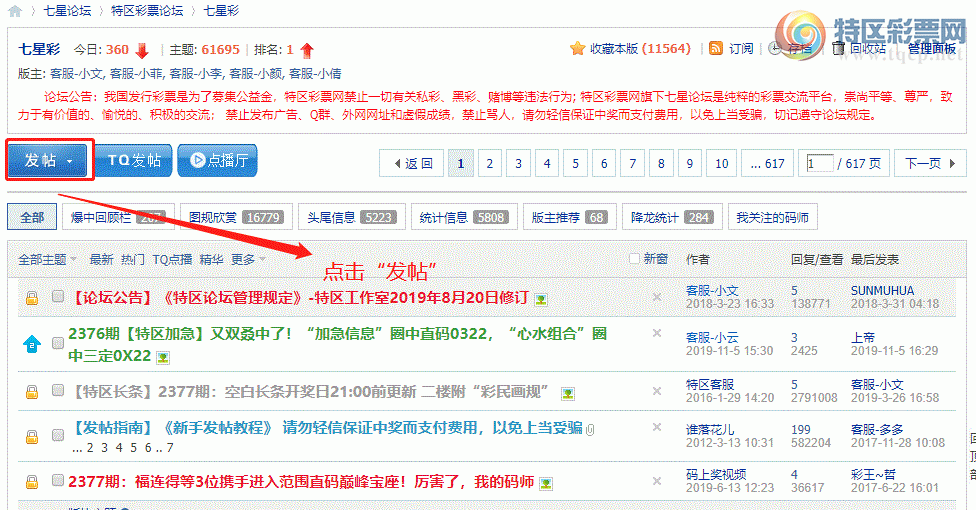This screenshot has width=976, height=510.
Task: Click the recycle bin trash icon
Action: (838, 48)
